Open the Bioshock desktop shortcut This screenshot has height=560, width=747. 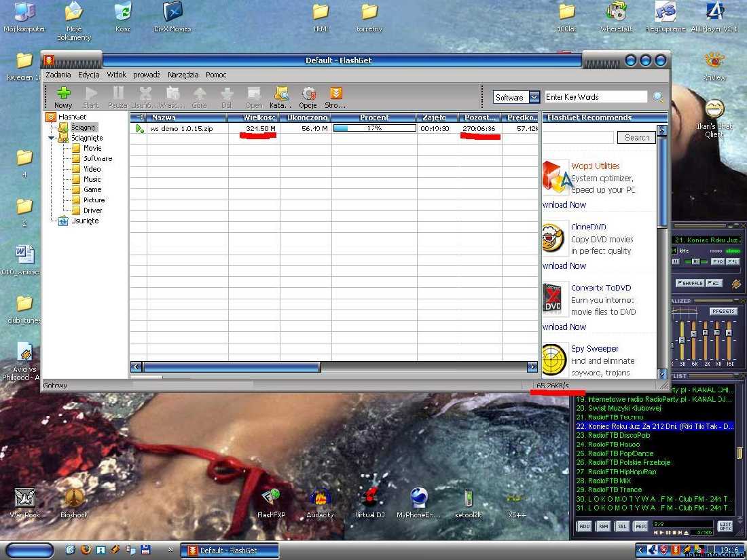pyautogui.click(x=74, y=502)
